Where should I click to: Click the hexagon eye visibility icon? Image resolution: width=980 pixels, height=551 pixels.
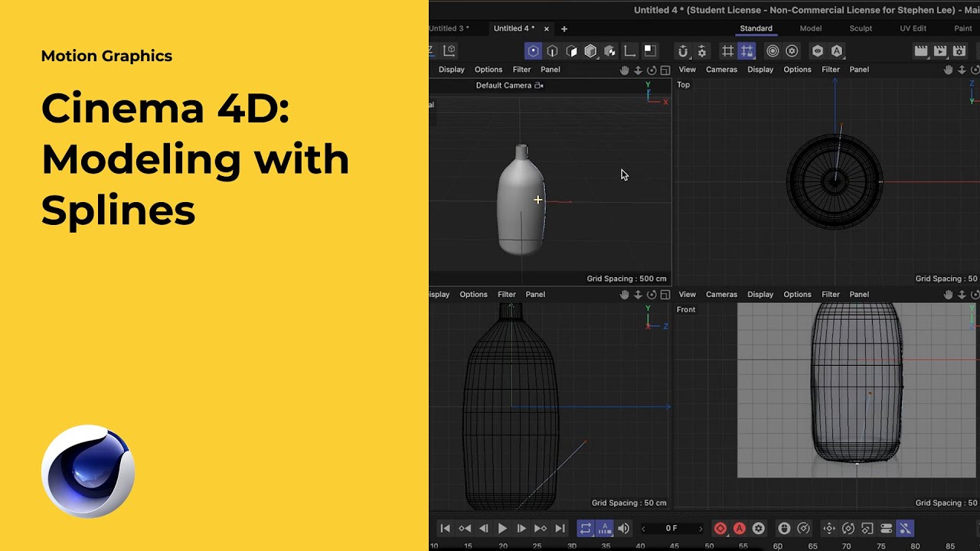(x=818, y=51)
